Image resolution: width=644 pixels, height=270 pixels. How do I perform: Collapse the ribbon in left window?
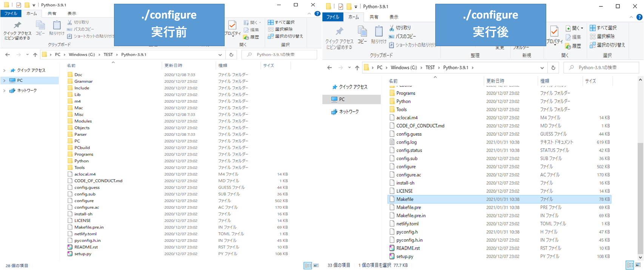pyautogui.click(x=310, y=14)
